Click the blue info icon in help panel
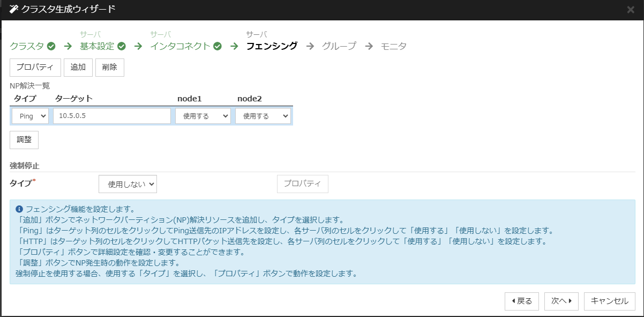 coord(19,209)
